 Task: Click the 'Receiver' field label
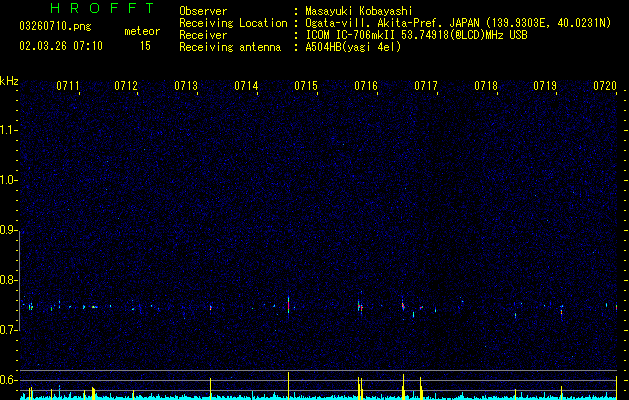click(203, 35)
